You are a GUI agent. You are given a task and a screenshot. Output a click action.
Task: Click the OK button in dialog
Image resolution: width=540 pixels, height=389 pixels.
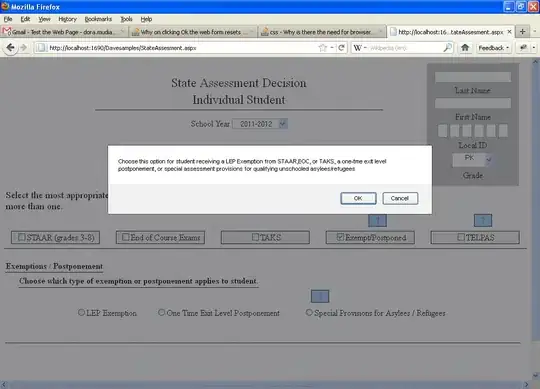pyautogui.click(x=358, y=198)
